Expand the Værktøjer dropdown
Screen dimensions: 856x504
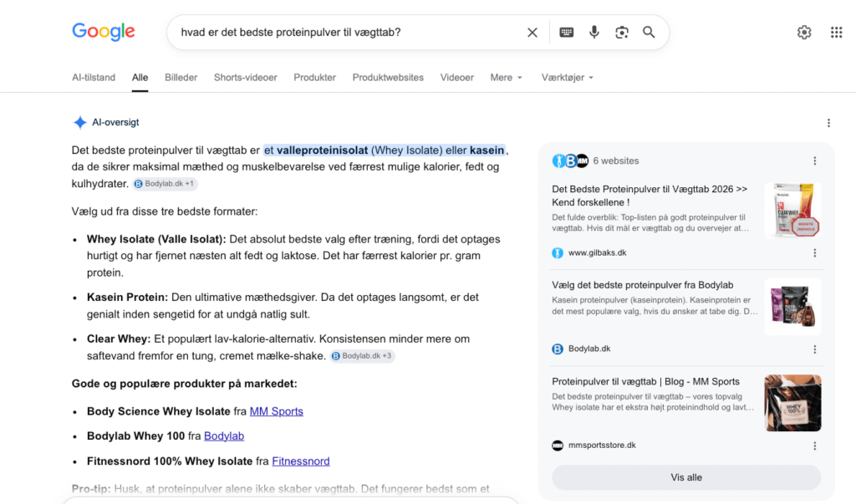tap(568, 78)
